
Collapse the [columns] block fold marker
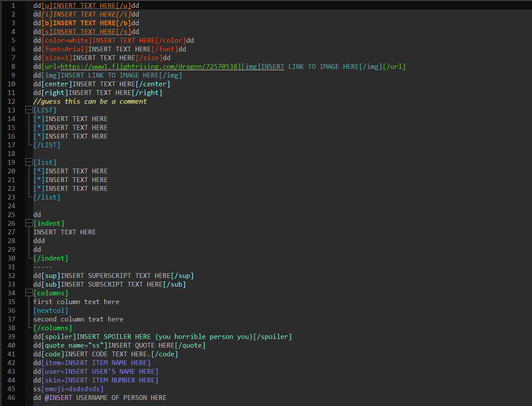(x=28, y=293)
